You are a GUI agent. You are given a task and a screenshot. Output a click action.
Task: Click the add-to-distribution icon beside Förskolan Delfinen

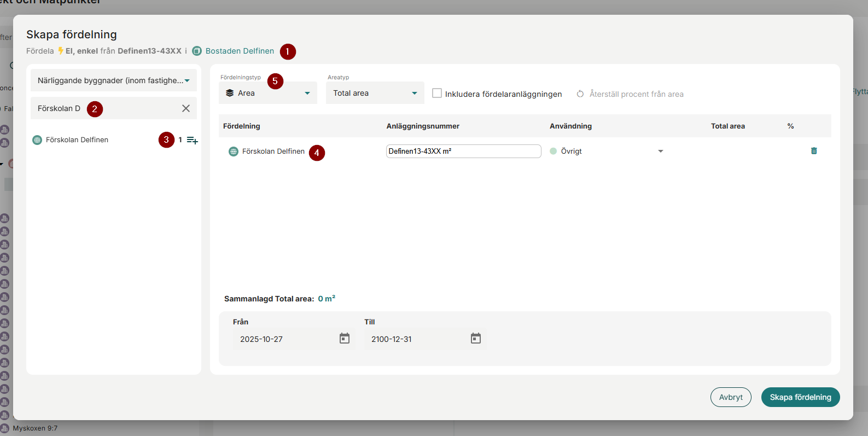pyautogui.click(x=192, y=140)
